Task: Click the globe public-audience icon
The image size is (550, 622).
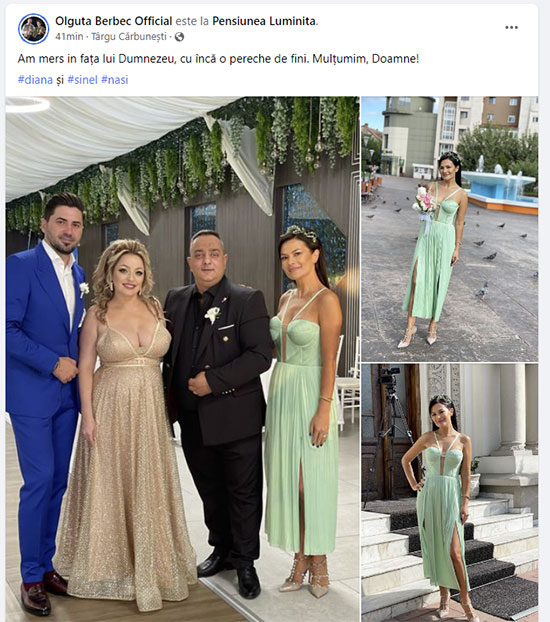Action: (x=179, y=37)
